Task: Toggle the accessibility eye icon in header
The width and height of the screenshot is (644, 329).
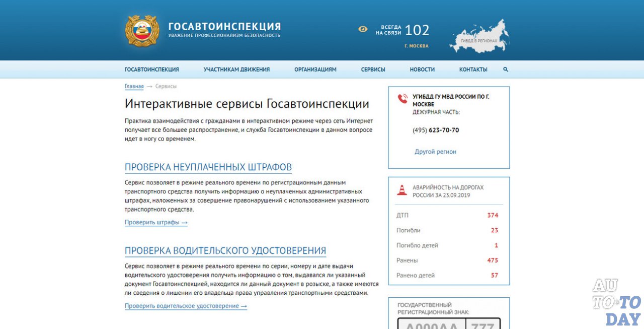Action: pos(363,29)
